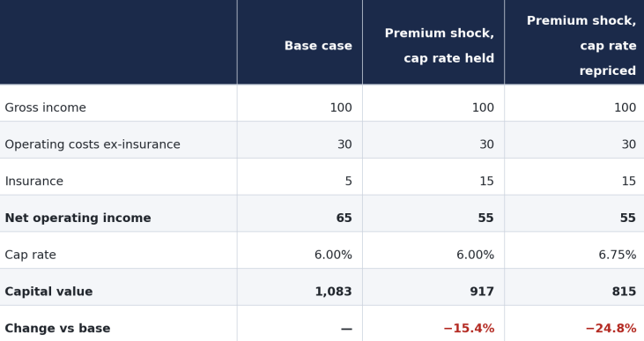Click the 917 capital value cell
Viewport: 644px width, 341px height.
482,292
